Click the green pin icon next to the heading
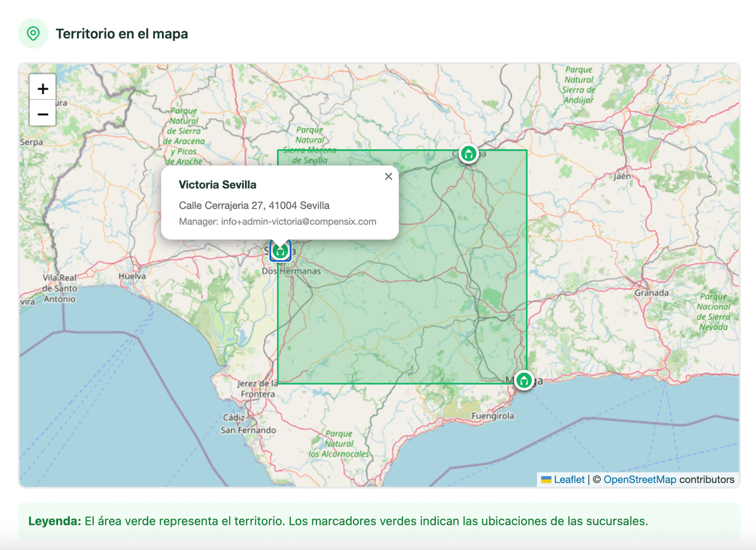Viewport: 756px width, 550px height. 33,33
